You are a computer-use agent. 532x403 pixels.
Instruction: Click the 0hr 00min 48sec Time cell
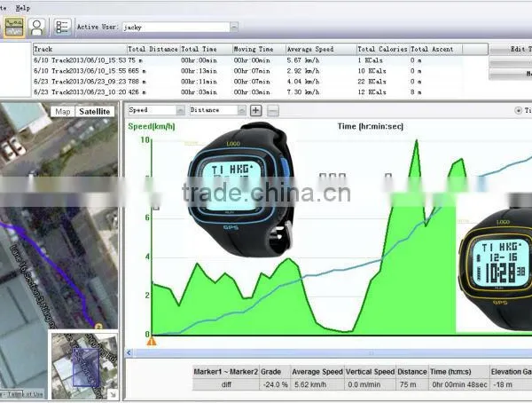pos(459,384)
